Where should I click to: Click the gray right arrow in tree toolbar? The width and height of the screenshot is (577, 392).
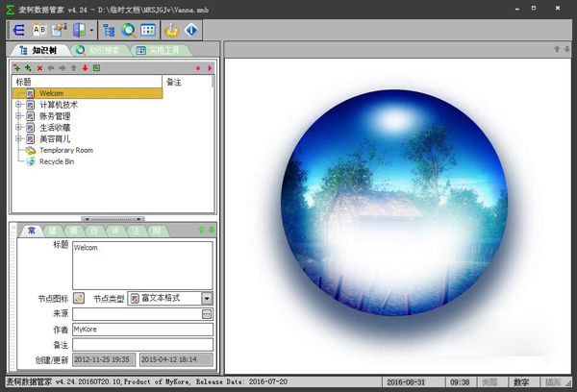tap(63, 68)
